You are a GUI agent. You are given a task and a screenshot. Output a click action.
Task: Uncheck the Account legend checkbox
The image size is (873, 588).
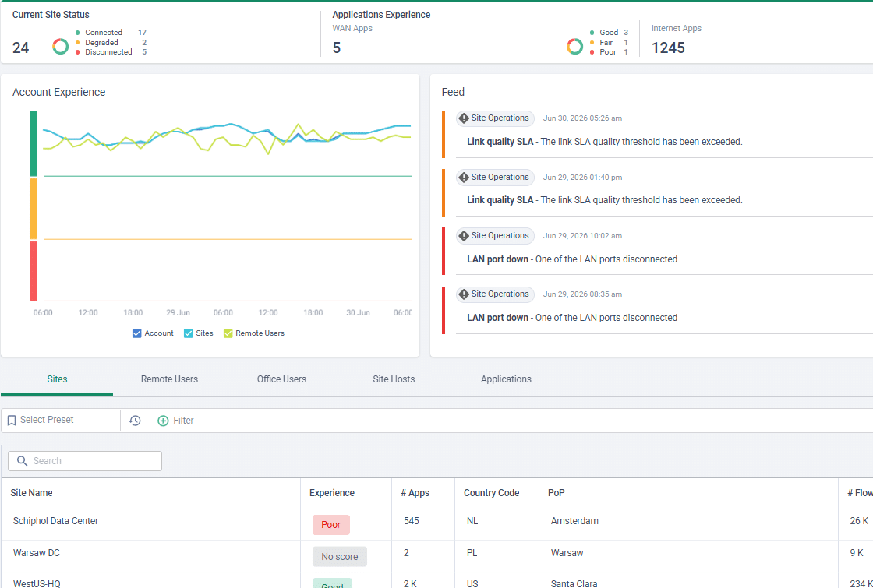pos(137,334)
